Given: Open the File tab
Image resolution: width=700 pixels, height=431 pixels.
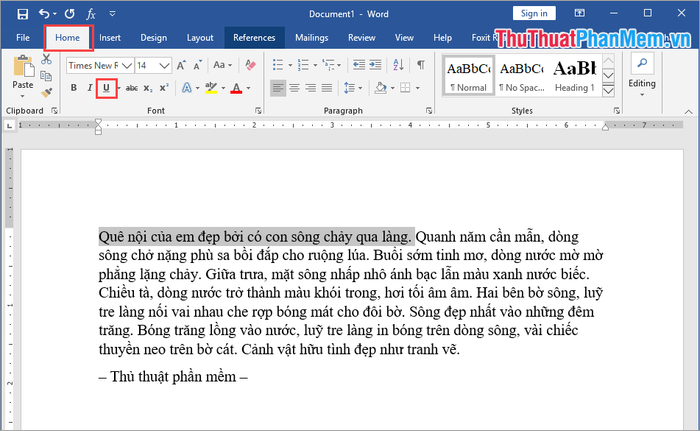Looking at the screenshot, I should 23,38.
